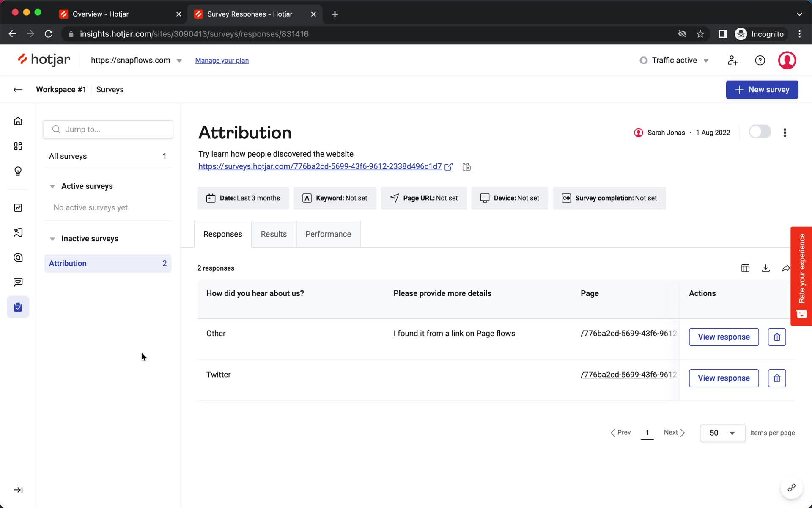Open the Keyword filter
Screen dimensions: 812x508
click(x=335, y=198)
